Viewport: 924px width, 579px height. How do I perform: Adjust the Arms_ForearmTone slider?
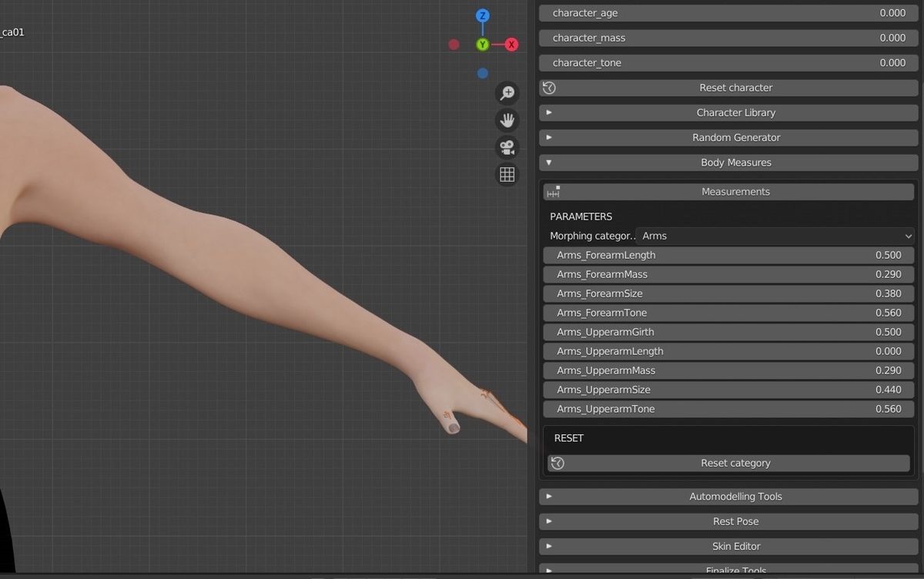(728, 313)
